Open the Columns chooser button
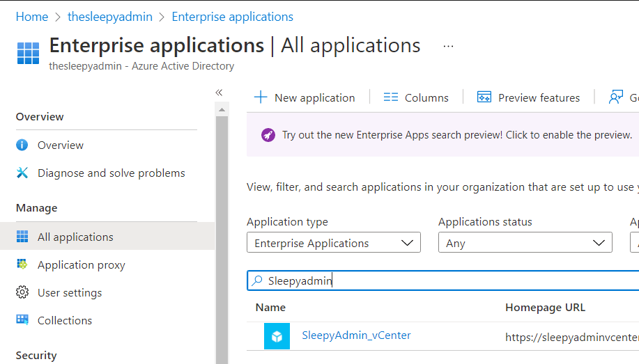639x364 pixels. pos(416,97)
